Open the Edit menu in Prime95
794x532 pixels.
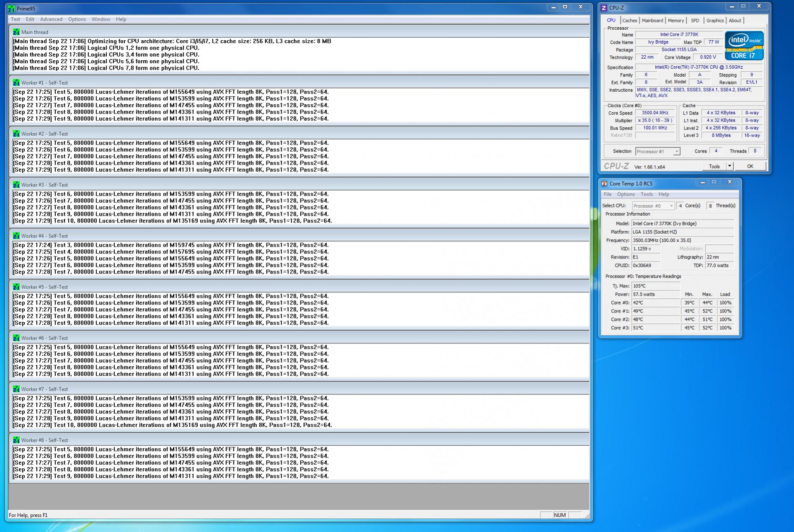[x=30, y=19]
